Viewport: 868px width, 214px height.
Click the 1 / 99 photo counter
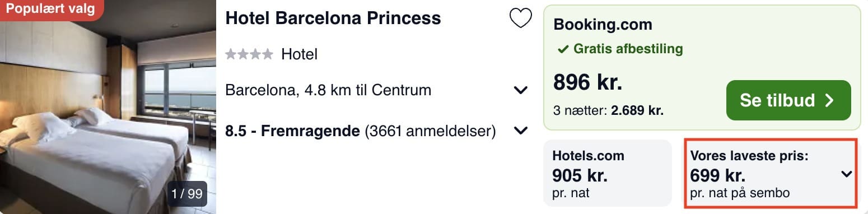pos(186,194)
